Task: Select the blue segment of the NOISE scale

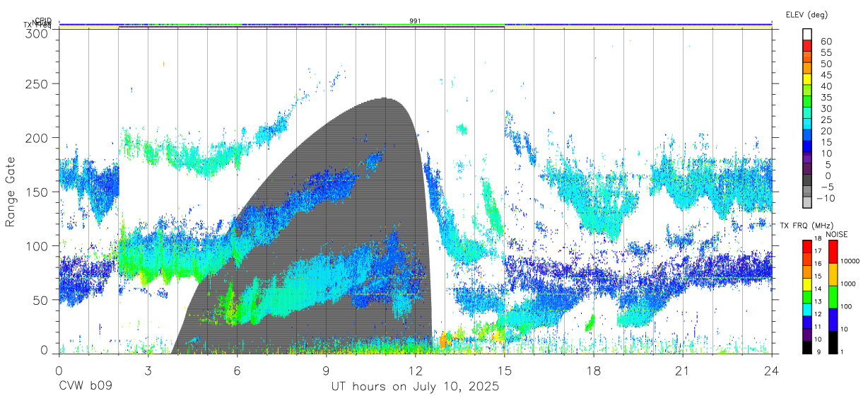Action: pos(833,320)
